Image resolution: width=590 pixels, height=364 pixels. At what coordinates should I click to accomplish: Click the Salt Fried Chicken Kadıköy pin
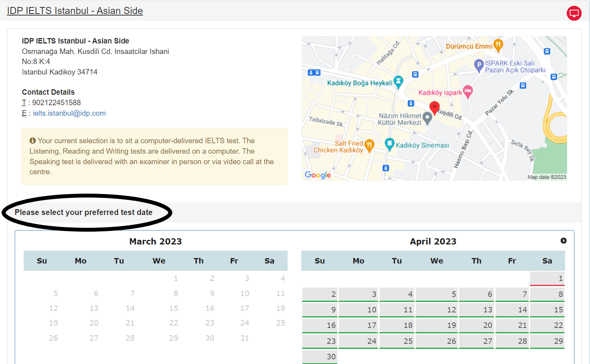point(369,146)
